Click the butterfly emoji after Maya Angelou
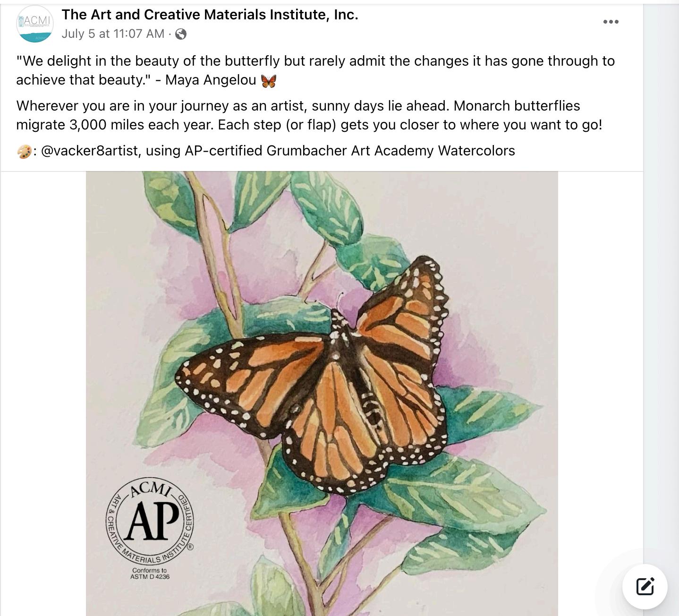 268,81
